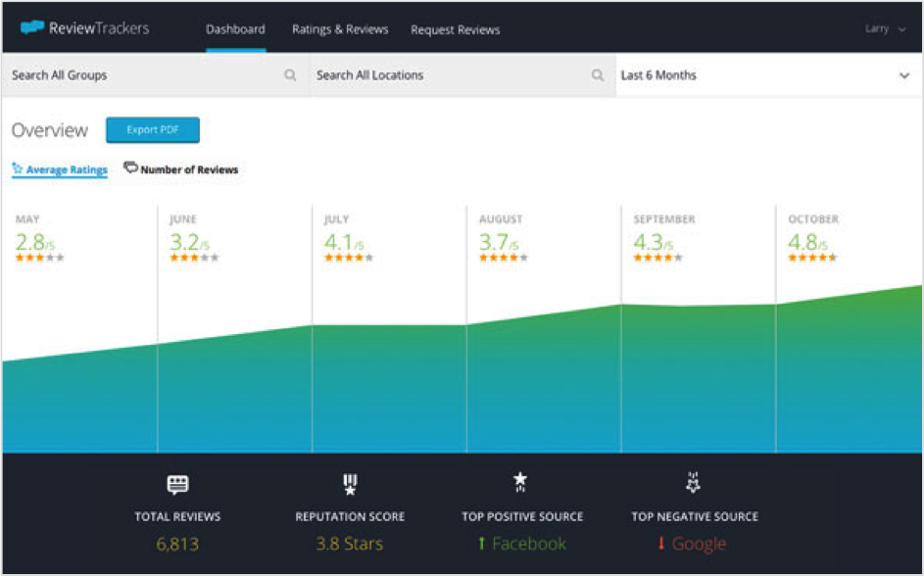Viewport: 924px width, 576px height.
Task: Click the JULY rating 4.1
Action: pos(344,242)
